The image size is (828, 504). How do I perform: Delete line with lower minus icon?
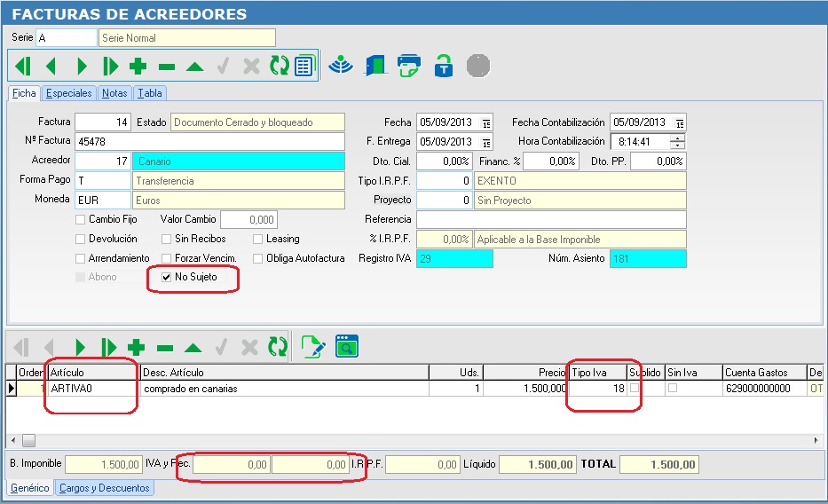165,348
